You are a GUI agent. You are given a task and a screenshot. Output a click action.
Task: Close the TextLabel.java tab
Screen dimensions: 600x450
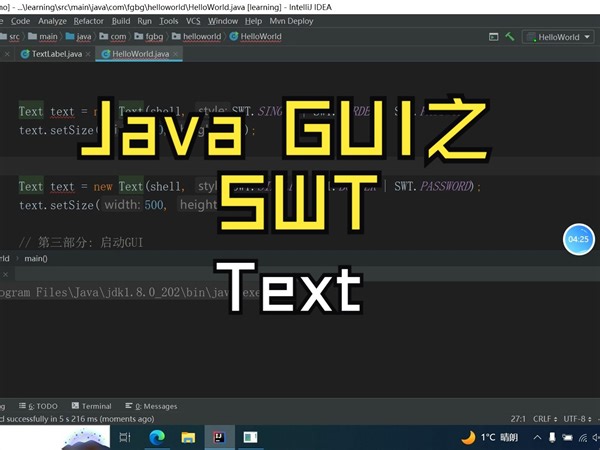point(88,54)
